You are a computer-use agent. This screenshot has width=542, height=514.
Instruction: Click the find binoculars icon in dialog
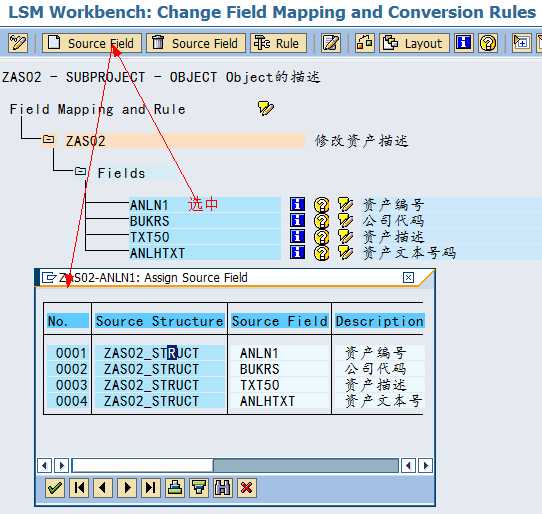(x=222, y=488)
